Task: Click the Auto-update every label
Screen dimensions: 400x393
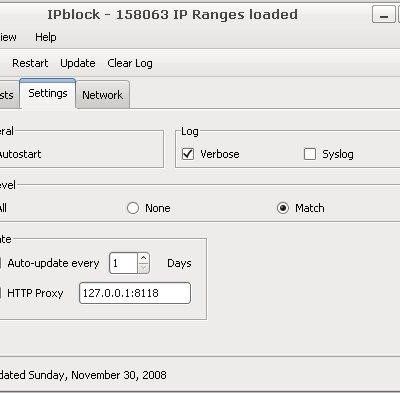Action: click(53, 263)
